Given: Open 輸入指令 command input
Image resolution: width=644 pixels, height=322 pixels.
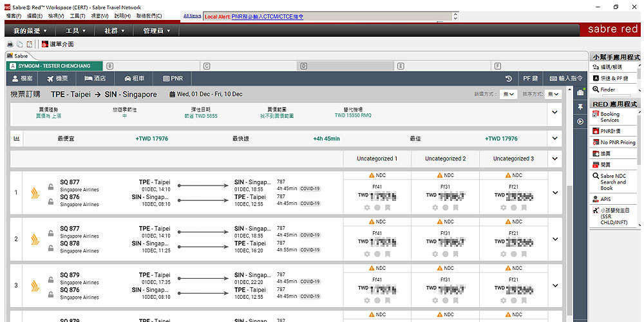Looking at the screenshot, I should coord(566,79).
